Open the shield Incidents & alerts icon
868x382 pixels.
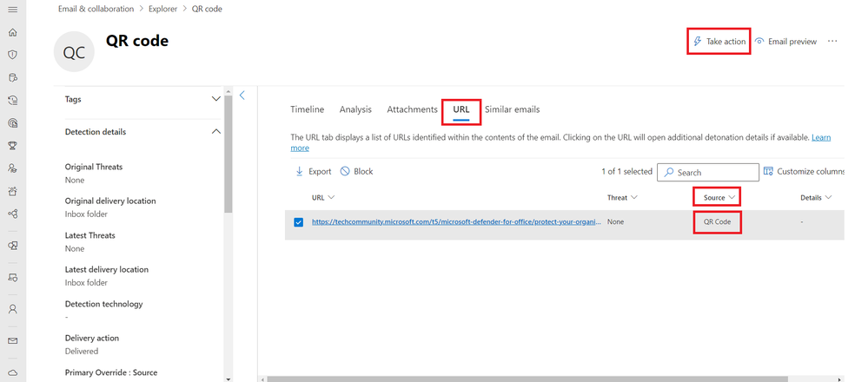point(13,55)
